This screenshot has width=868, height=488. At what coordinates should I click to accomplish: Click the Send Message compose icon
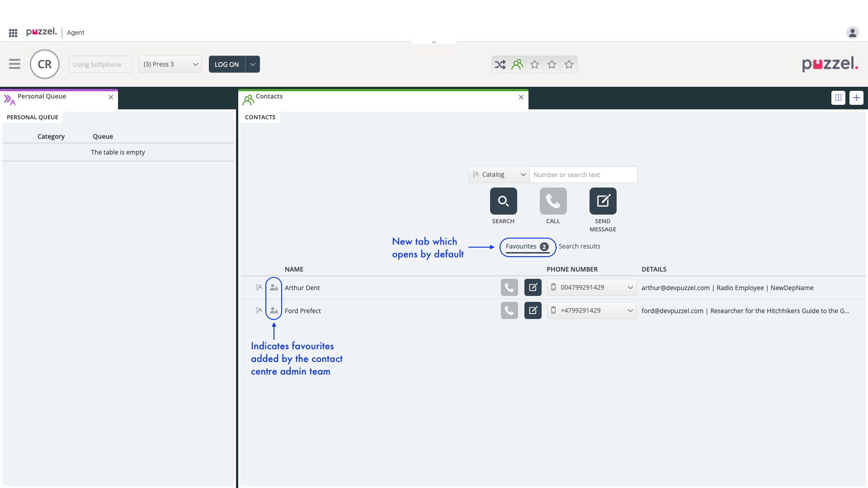(603, 201)
